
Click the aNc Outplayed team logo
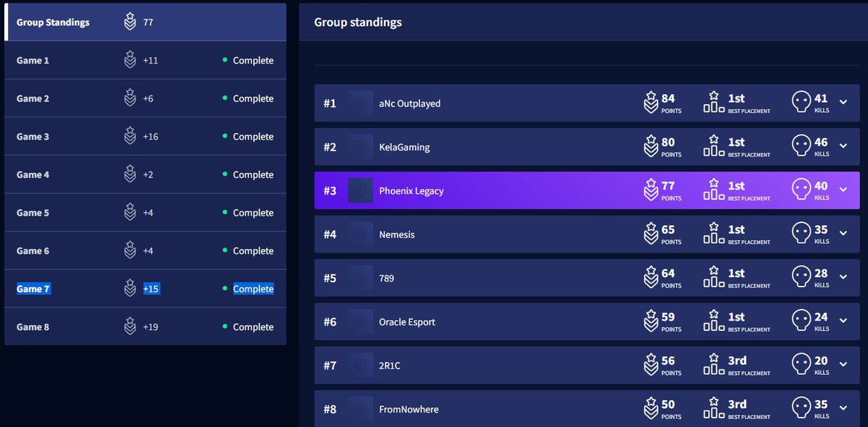coord(360,103)
